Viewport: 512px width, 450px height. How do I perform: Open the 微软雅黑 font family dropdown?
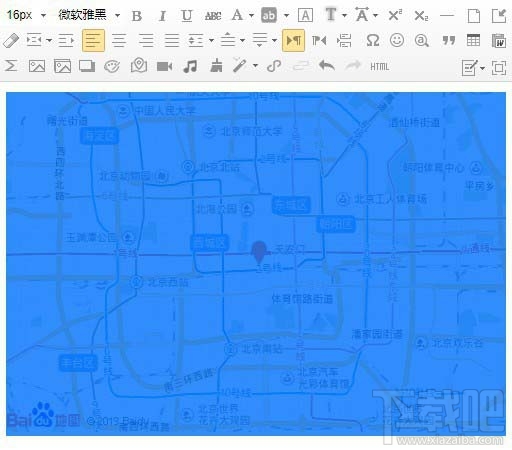pyautogui.click(x=89, y=15)
